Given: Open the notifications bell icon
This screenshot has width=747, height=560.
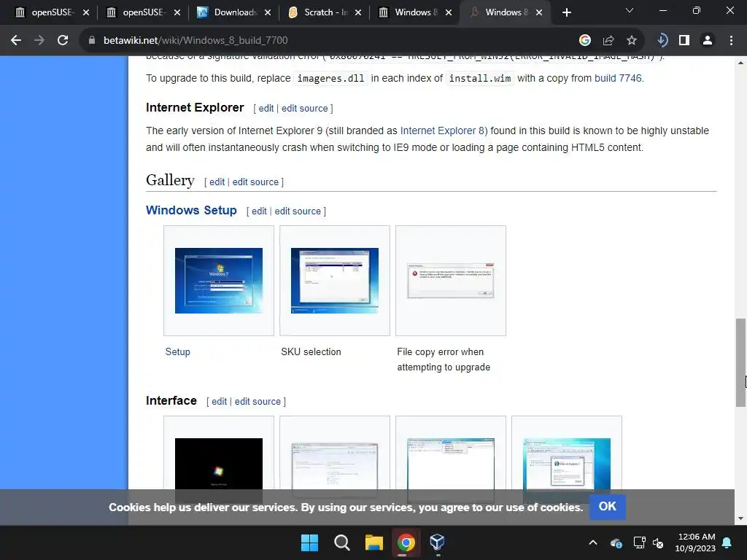Looking at the screenshot, I should [x=727, y=542].
